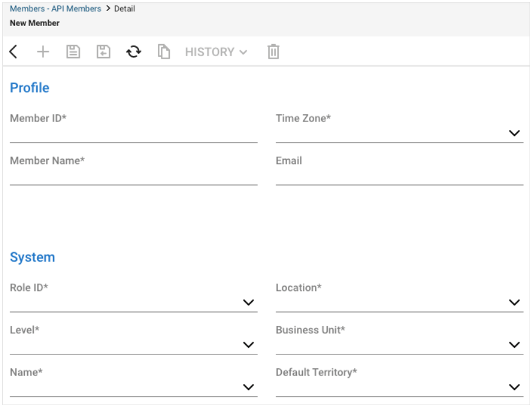
Task: Open the Location dropdown arrow
Action: [514, 302]
